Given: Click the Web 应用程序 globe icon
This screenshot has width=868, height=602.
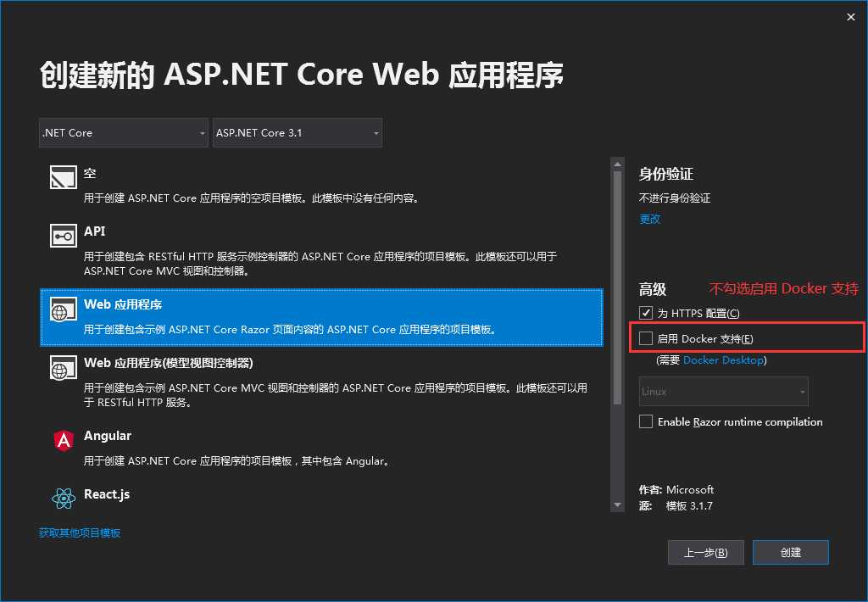Looking at the screenshot, I should (x=63, y=309).
